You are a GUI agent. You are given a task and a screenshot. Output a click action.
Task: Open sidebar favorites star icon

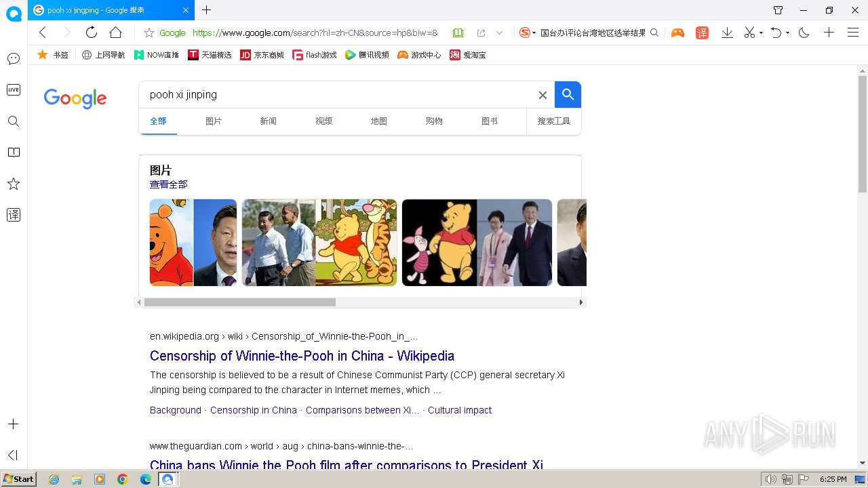tap(14, 184)
